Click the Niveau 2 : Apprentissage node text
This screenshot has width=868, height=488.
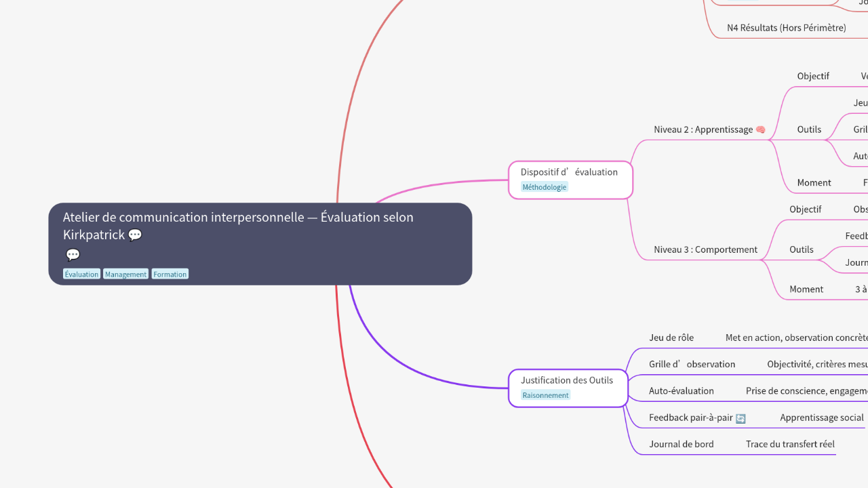point(703,129)
